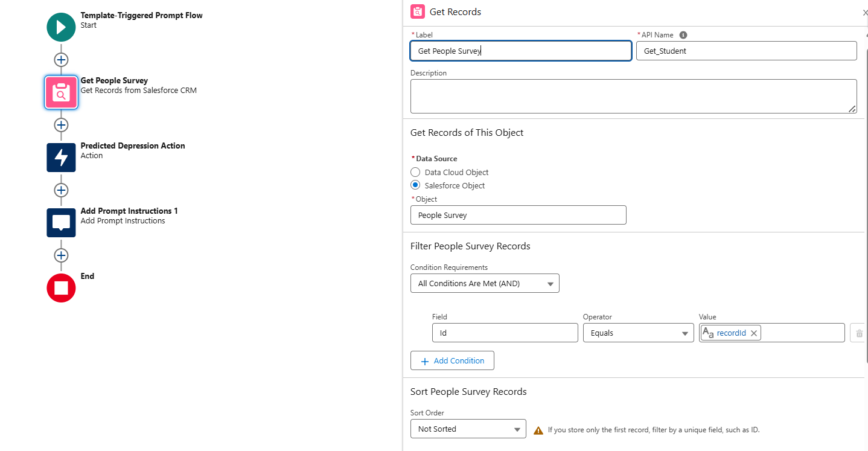Viewport: 868px width, 451px height.
Task: Select the red End element icon
Action: [61, 288]
